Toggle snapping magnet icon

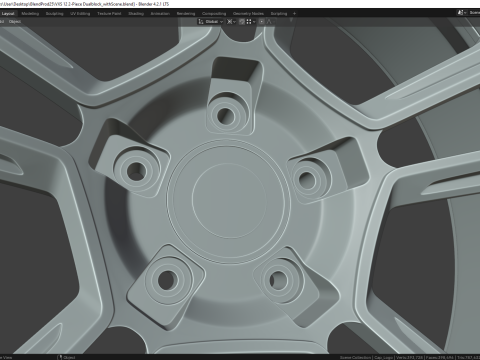tap(242, 22)
